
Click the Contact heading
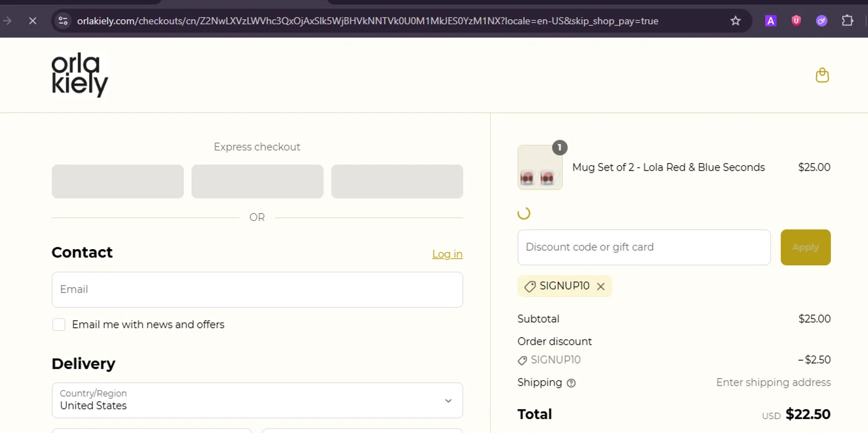point(82,253)
